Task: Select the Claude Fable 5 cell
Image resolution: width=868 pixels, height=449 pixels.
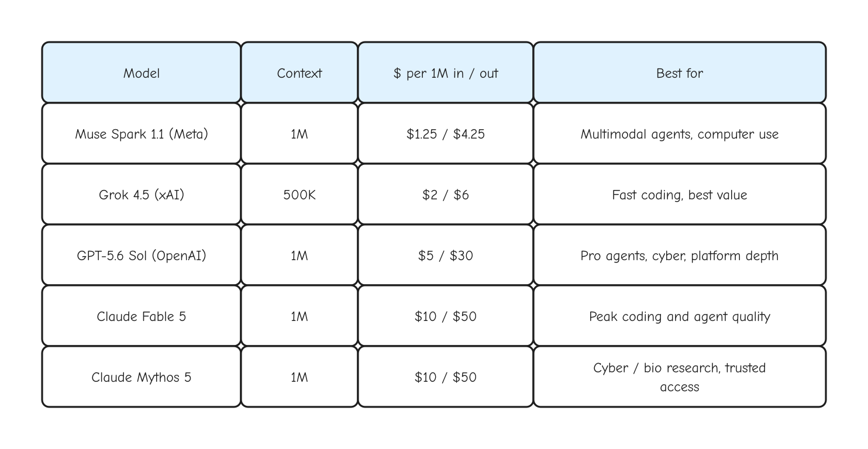Action: click(142, 316)
